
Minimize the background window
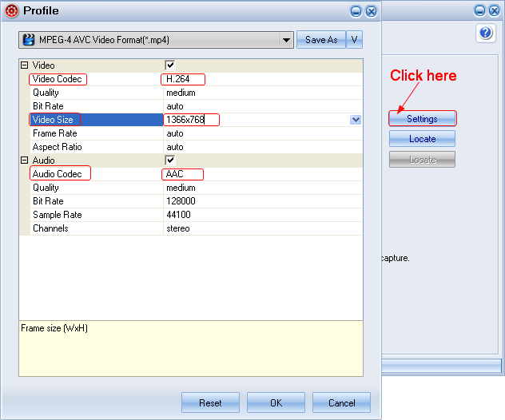479,11
